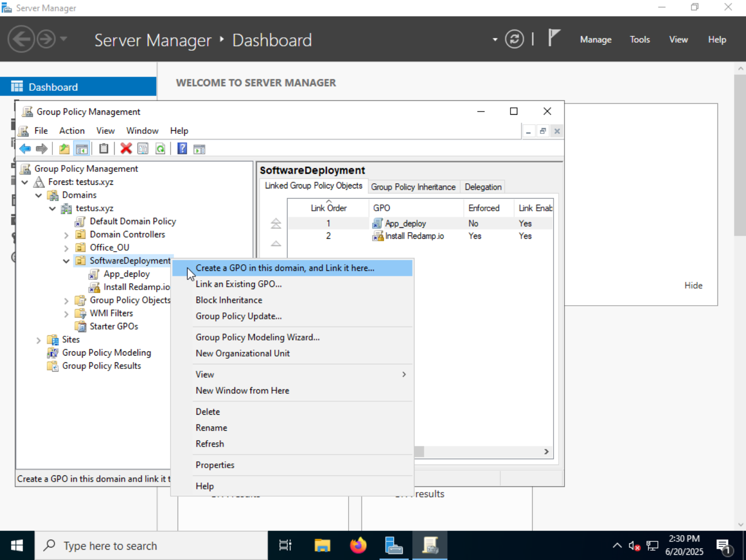
Task: Choose Delete from the context menu
Action: (292, 412)
